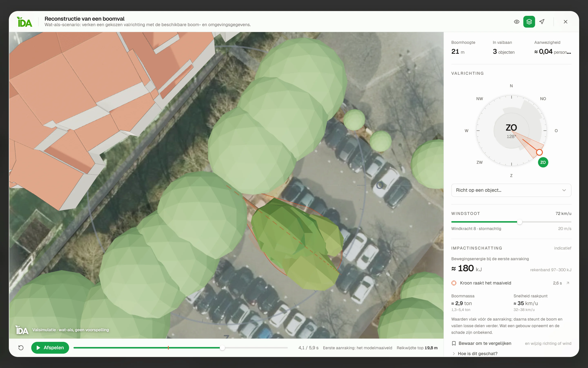The image size is (588, 368).
Task: Click the Windstoot slider handle
Action: [519, 222]
